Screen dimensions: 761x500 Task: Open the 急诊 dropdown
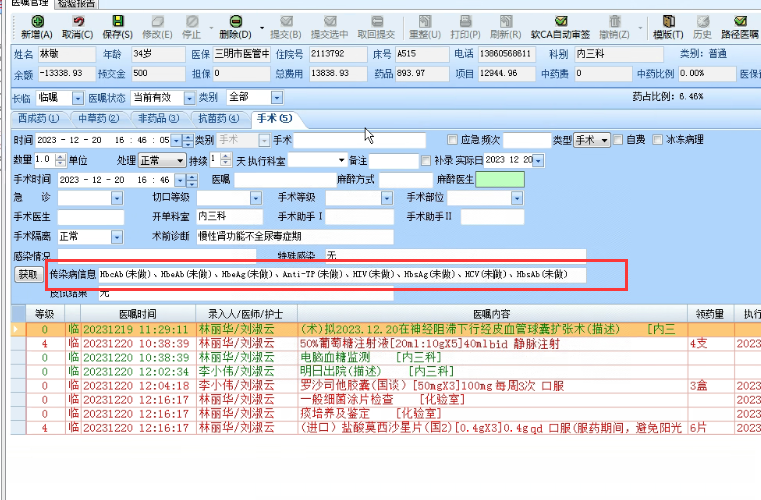click(x=117, y=198)
